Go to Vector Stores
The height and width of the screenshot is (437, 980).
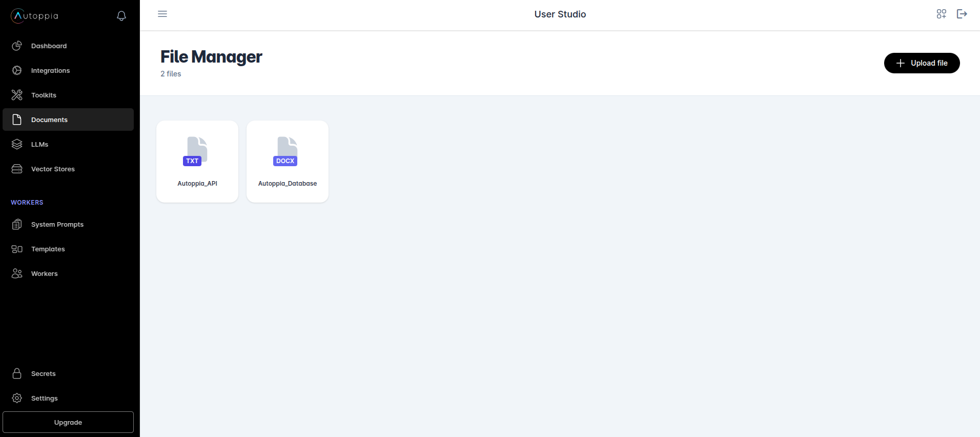(x=53, y=169)
